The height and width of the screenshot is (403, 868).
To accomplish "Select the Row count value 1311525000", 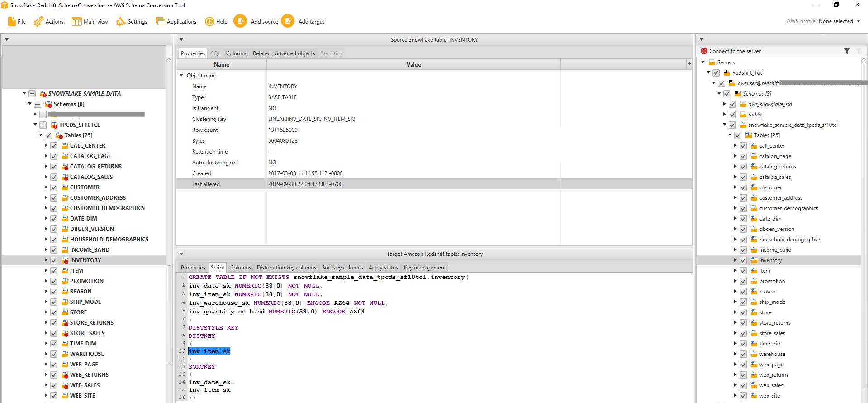I will [283, 130].
